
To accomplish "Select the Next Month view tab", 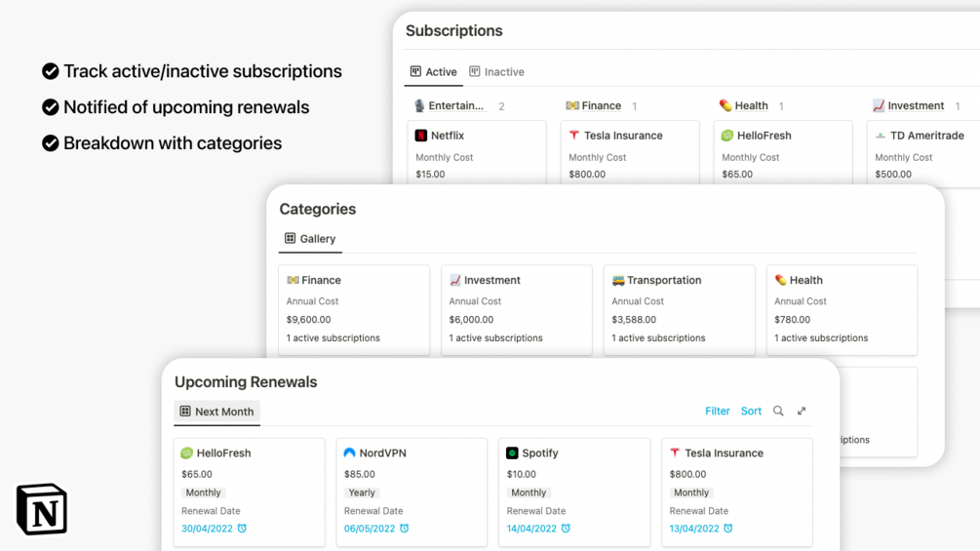I will tap(216, 412).
